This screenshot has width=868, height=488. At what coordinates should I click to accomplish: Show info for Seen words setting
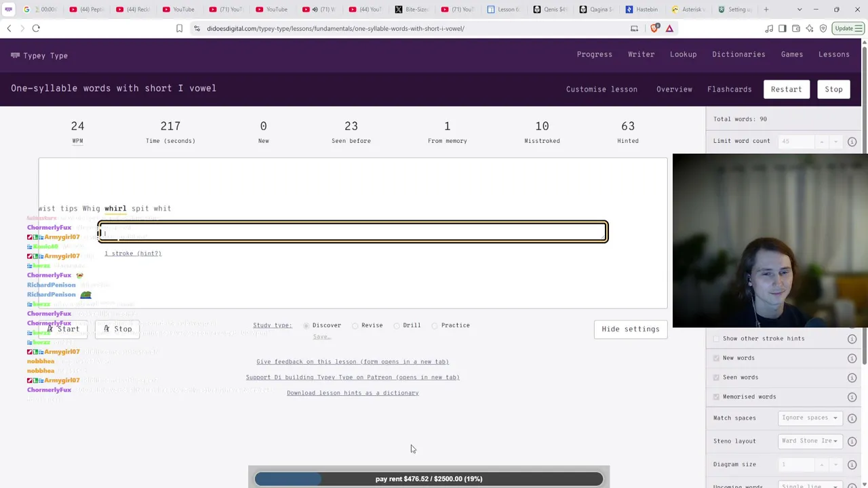coord(852,378)
